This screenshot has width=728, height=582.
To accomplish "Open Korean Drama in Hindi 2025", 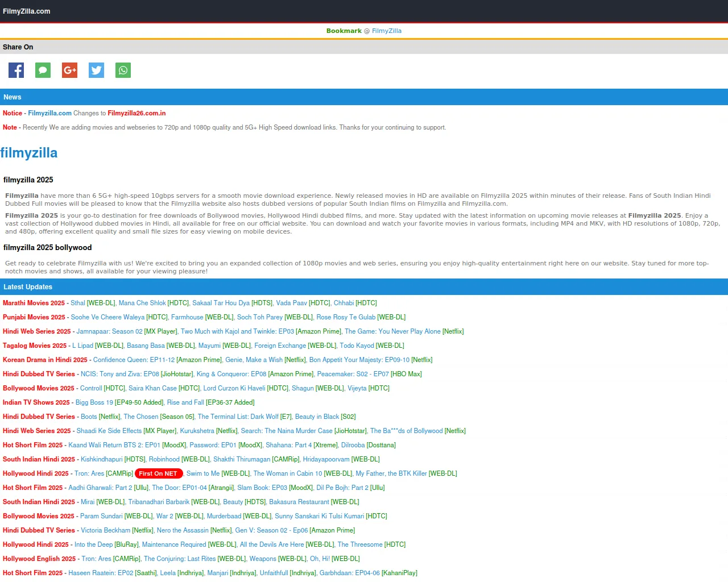I will (45, 360).
